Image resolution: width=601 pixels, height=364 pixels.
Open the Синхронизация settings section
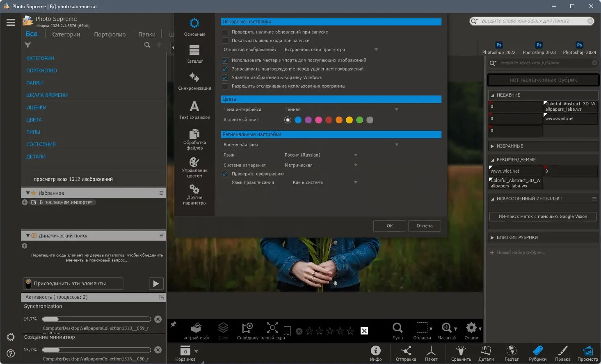point(194,81)
